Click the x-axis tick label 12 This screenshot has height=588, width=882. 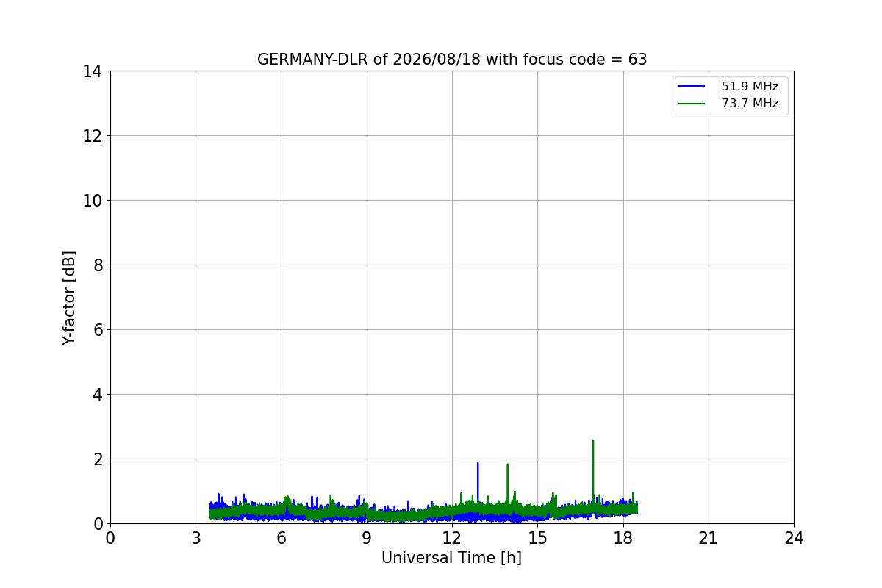pyautogui.click(x=452, y=538)
